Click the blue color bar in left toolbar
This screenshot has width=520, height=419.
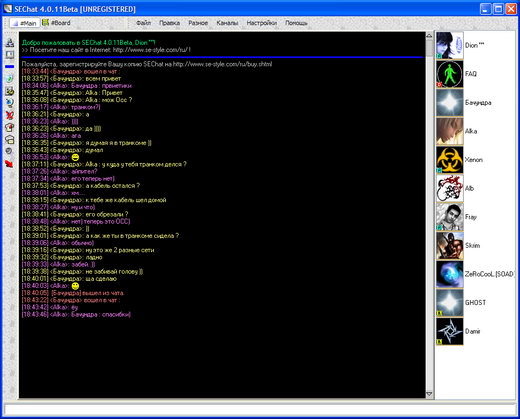click(10, 67)
